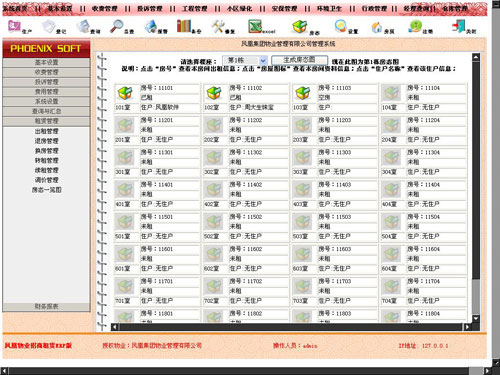Collapse 租赁管理 sidebar section

coord(46,121)
